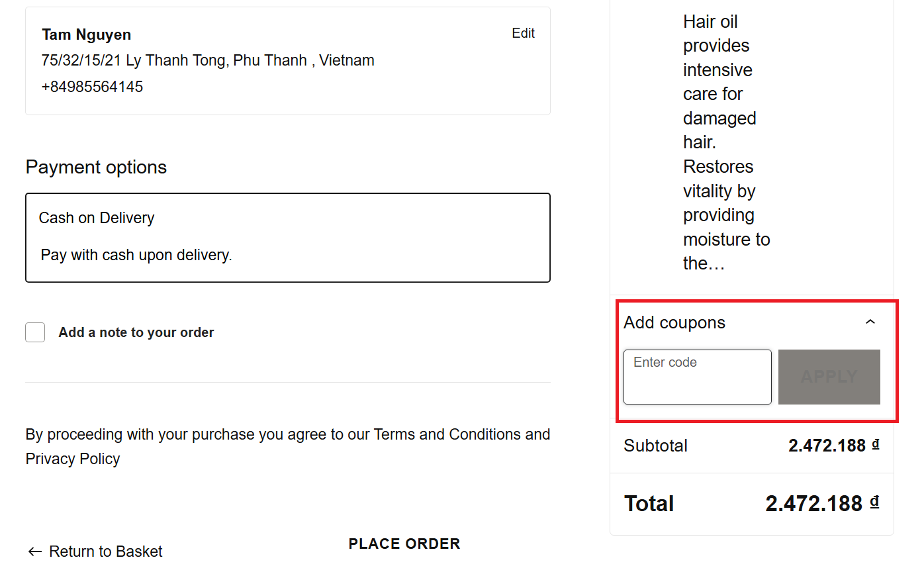Click the phone number +84985564145
Image resolution: width=924 pixels, height=574 pixels.
92,87
